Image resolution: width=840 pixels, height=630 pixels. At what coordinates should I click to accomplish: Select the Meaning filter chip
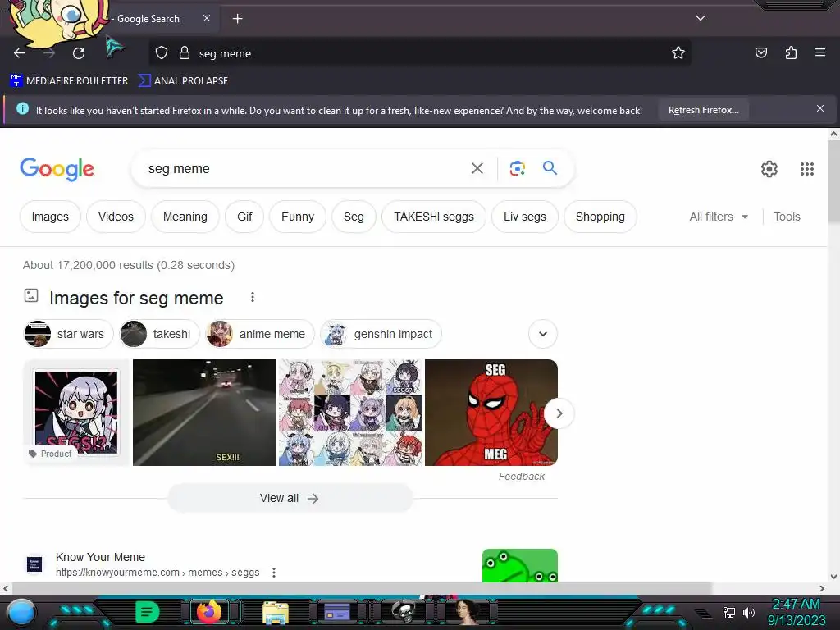point(185,217)
